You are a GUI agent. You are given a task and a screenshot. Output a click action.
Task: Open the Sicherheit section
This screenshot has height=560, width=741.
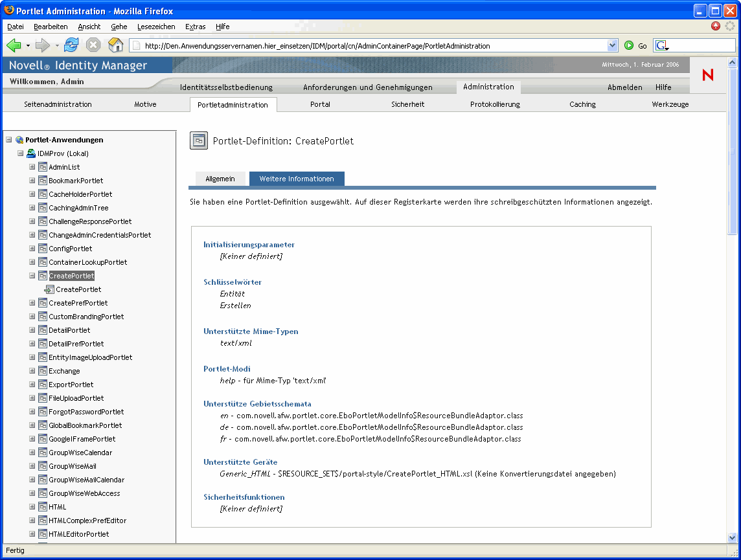click(x=408, y=104)
